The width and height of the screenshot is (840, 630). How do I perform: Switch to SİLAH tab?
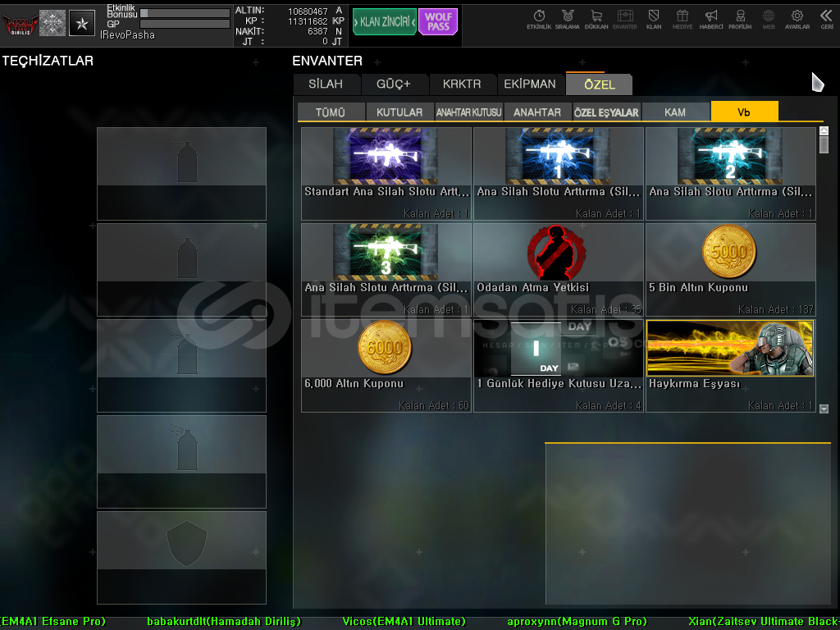(326, 84)
